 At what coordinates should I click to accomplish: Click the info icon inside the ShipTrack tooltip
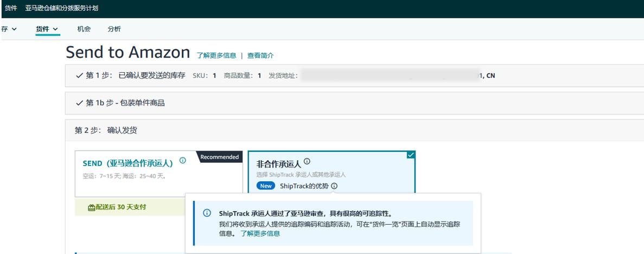click(x=207, y=213)
